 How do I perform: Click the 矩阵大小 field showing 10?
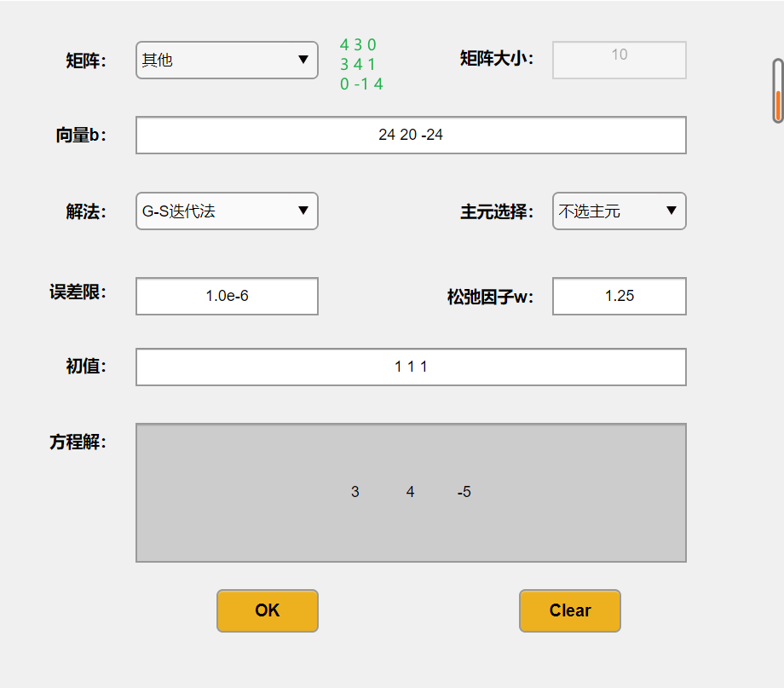point(619,60)
